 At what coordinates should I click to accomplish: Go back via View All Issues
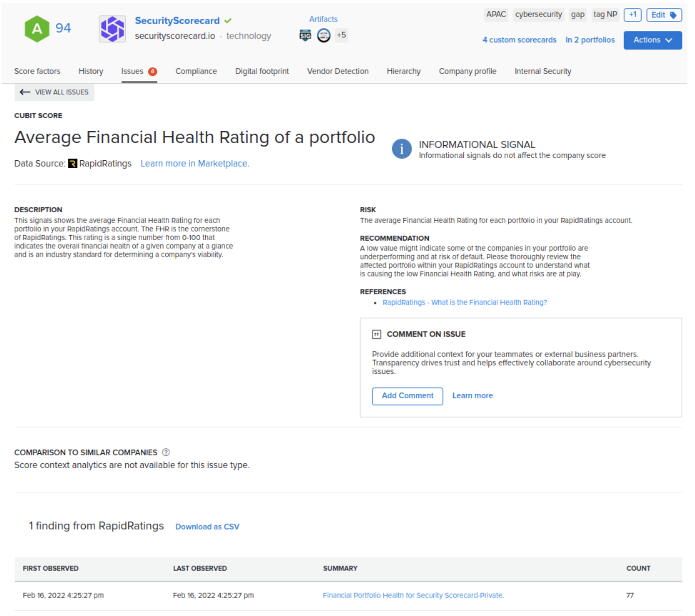coord(54,92)
